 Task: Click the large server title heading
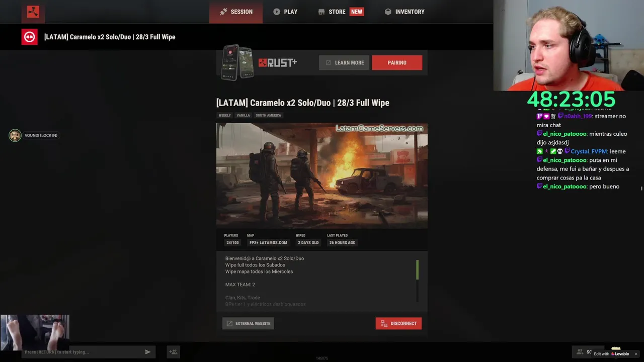click(303, 103)
